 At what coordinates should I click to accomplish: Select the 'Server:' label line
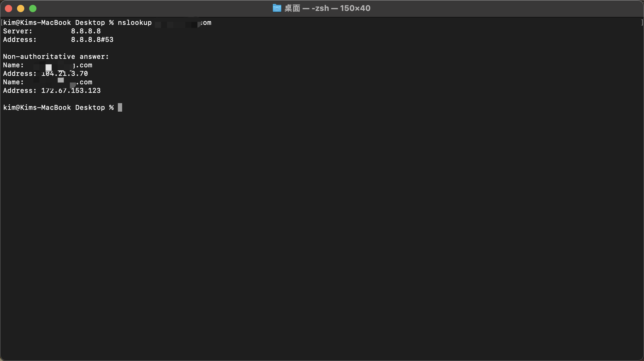tap(18, 31)
